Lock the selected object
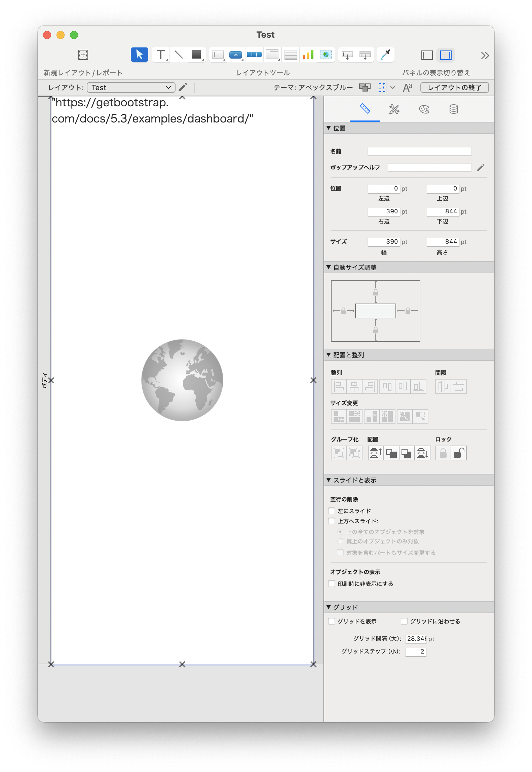Screen dimensions: 532x772 (x=443, y=453)
